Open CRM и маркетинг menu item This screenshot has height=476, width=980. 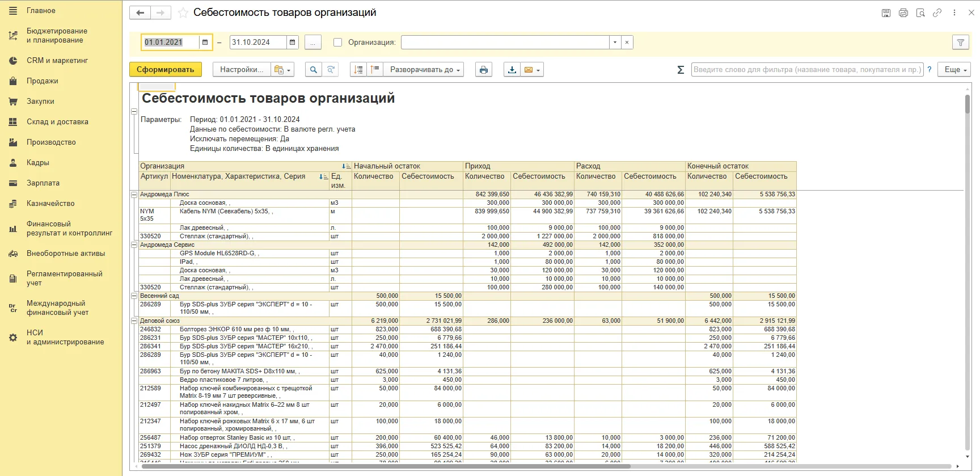point(57,61)
